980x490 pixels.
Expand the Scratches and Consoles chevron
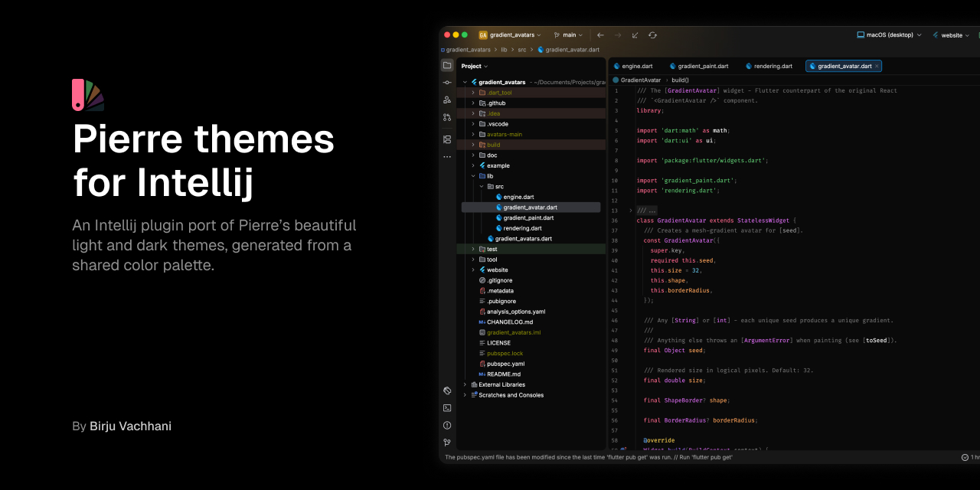coord(465,395)
